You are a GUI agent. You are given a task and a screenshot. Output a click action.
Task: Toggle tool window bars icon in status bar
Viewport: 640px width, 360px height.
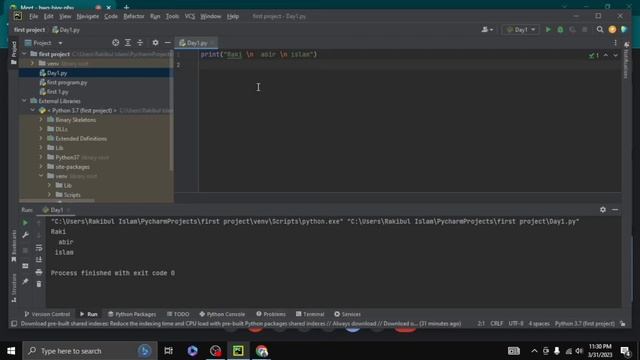(14, 324)
